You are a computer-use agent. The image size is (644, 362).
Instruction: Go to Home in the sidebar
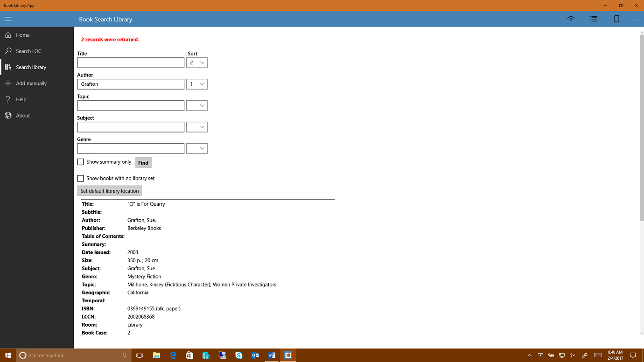tap(37, 35)
